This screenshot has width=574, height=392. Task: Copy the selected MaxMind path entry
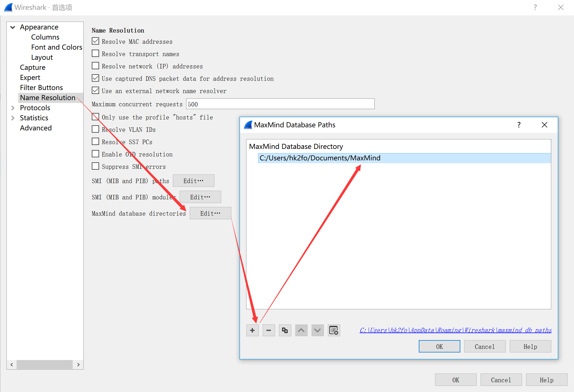285,330
